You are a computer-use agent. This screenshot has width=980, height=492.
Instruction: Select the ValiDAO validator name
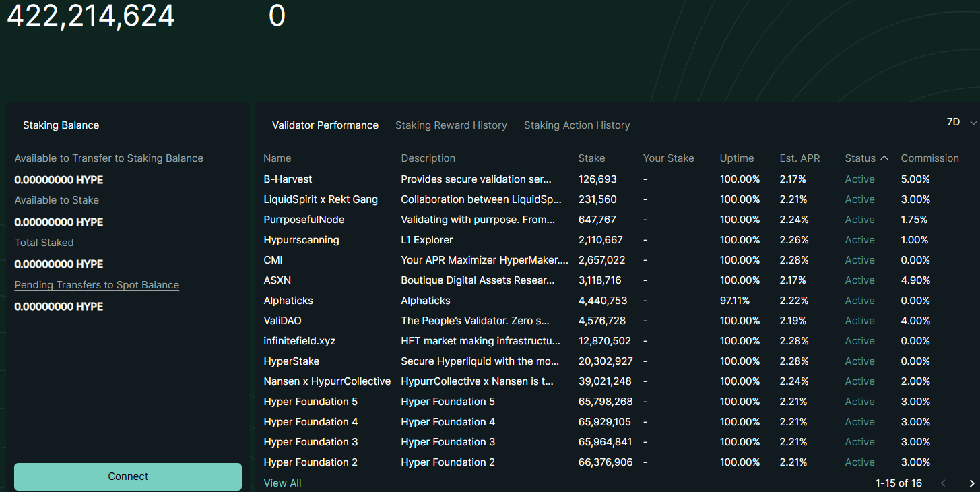click(x=283, y=321)
